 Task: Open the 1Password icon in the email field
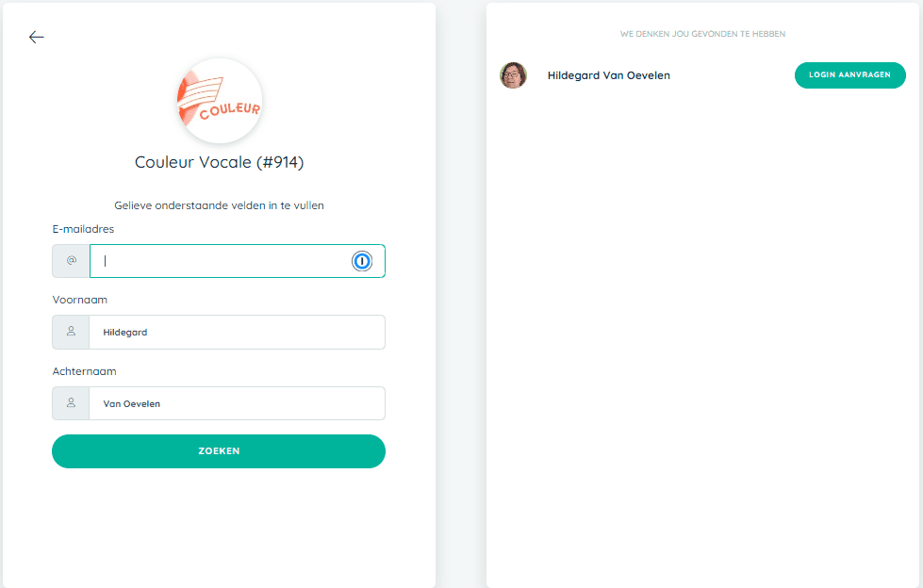(x=362, y=261)
